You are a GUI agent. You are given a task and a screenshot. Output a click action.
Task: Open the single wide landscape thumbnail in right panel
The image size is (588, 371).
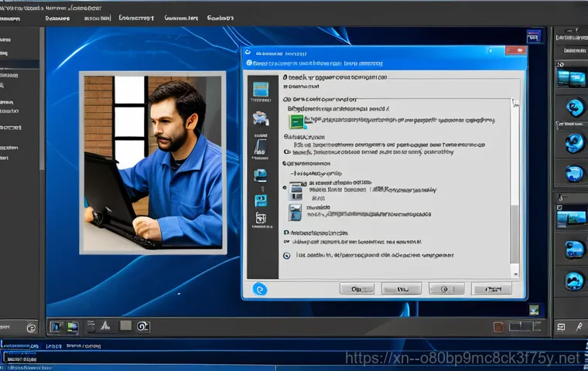point(571,218)
